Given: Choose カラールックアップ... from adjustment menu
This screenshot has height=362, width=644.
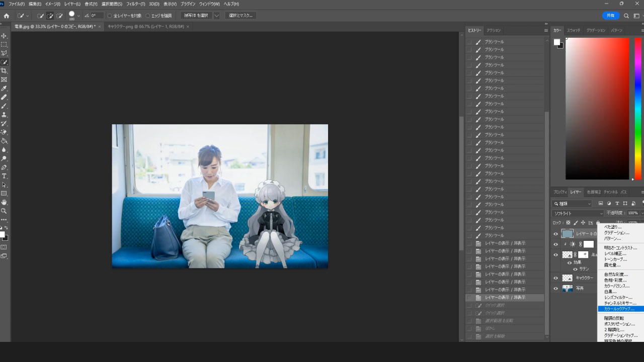Looking at the screenshot, I should [x=621, y=309].
